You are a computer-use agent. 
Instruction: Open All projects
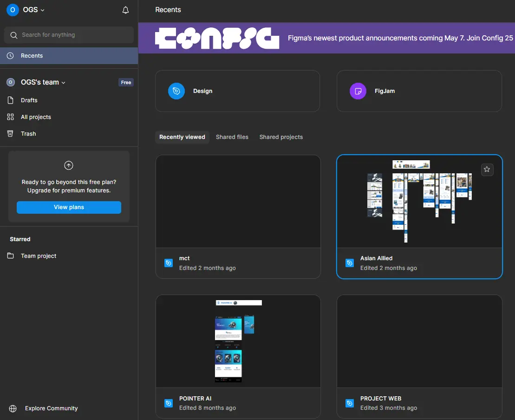tap(69, 117)
